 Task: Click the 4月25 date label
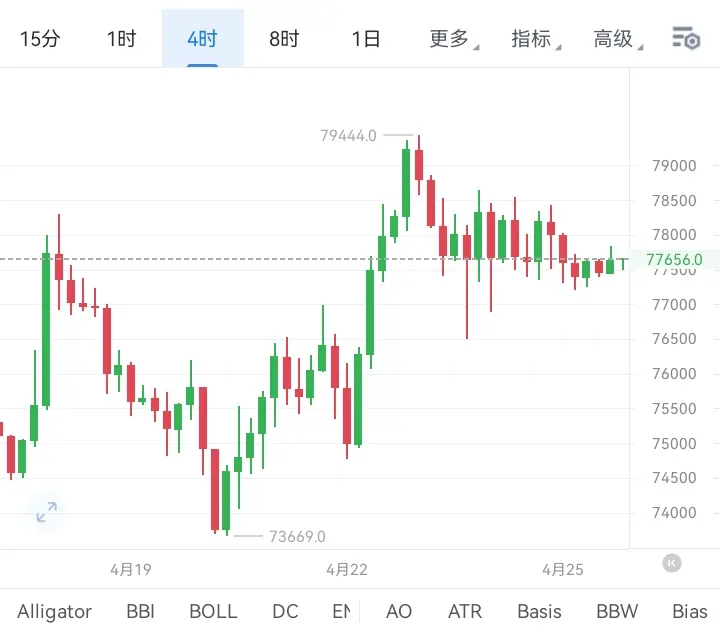[562, 570]
